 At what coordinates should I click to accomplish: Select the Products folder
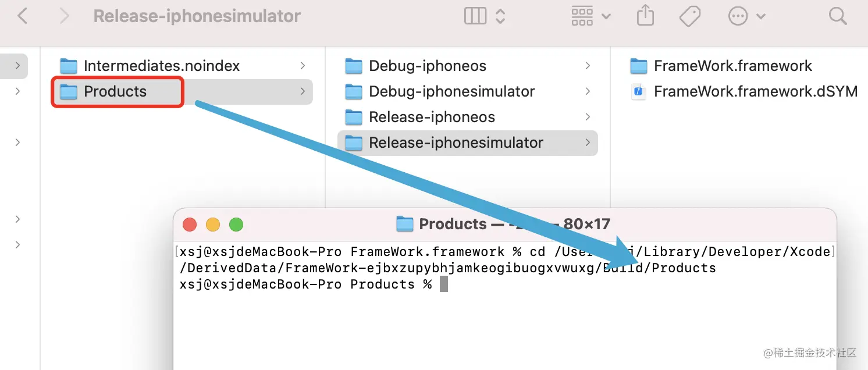pos(115,91)
